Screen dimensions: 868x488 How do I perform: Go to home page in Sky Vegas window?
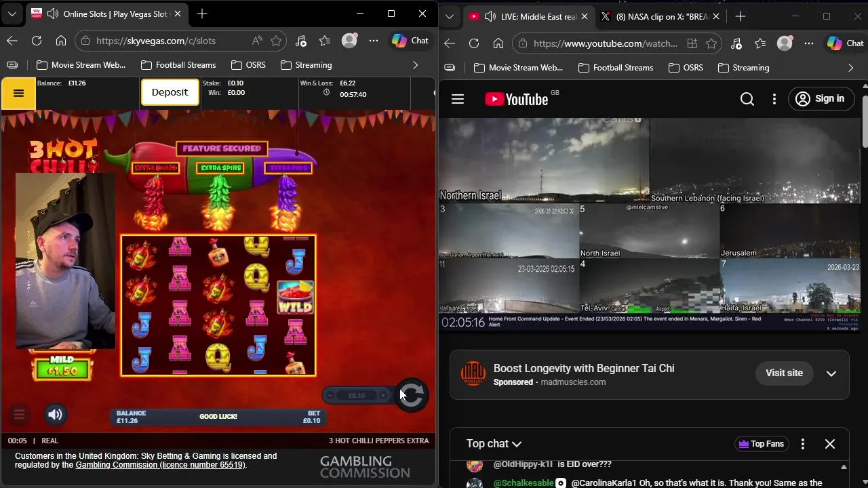coord(61,41)
